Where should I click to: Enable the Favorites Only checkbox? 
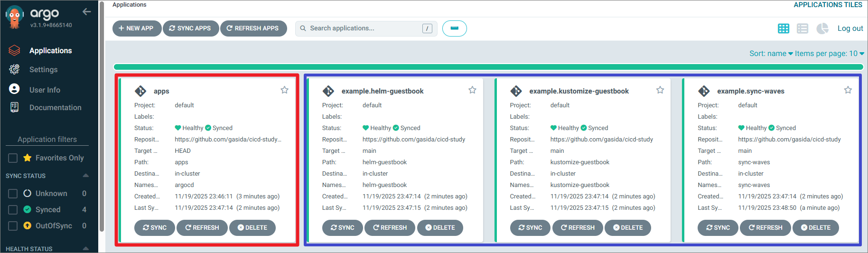(x=13, y=158)
